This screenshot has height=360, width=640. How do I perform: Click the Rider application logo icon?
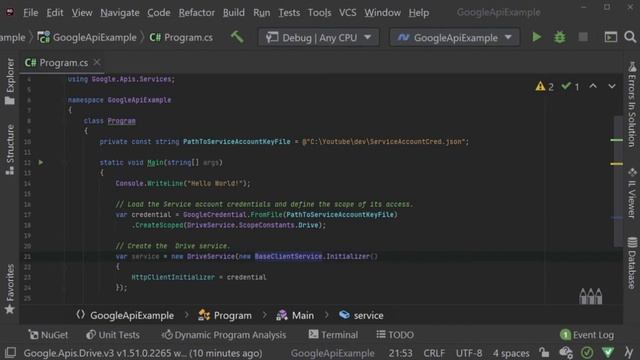(x=10, y=12)
